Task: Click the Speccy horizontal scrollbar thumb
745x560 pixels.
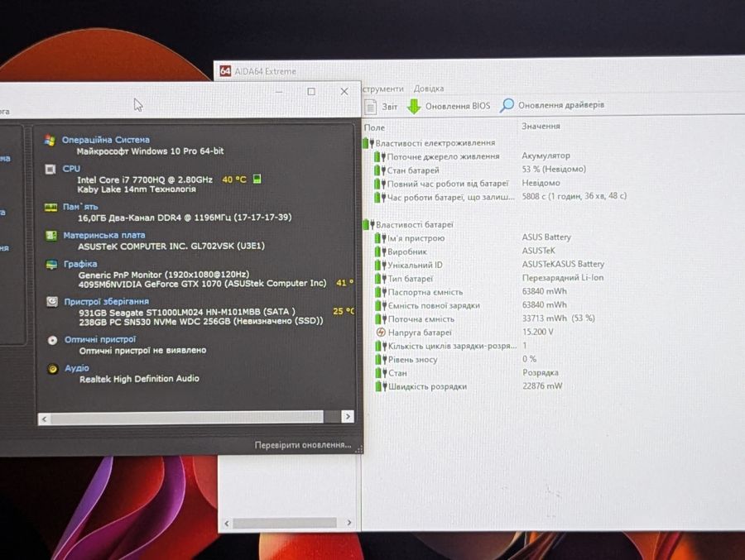Action: [187, 417]
